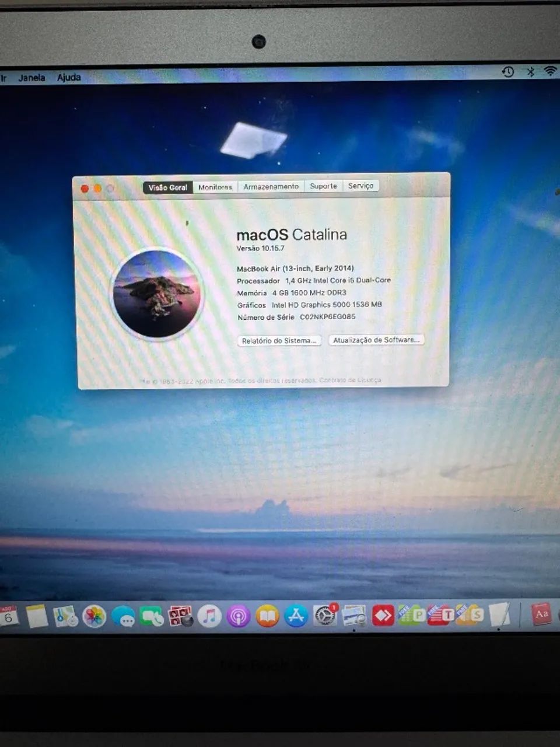Open Podcasts from the Dock

tap(238, 616)
